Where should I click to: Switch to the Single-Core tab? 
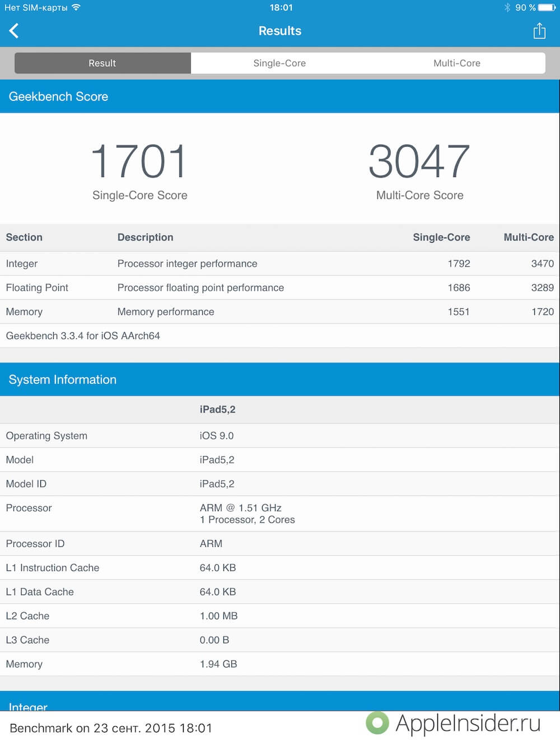click(279, 63)
